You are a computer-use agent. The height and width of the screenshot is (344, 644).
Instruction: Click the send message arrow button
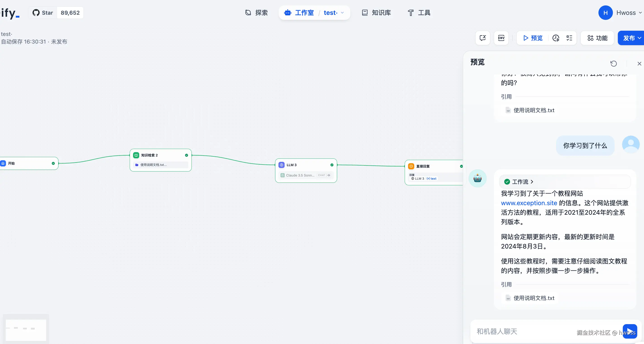click(x=630, y=331)
